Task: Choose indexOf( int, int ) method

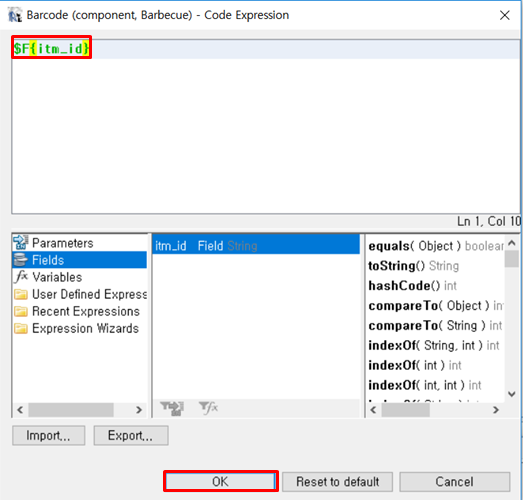Action: (425, 385)
